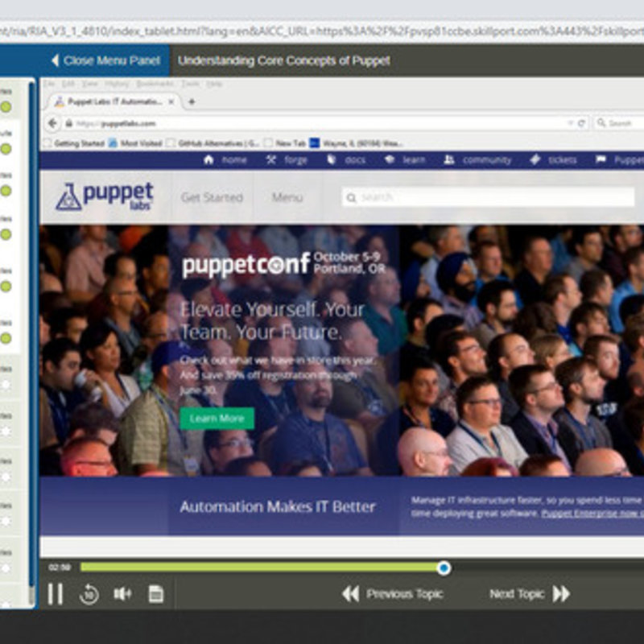Screen dimensions: 644x644
Task: Open a new browser tab with plus
Action: click(x=192, y=102)
